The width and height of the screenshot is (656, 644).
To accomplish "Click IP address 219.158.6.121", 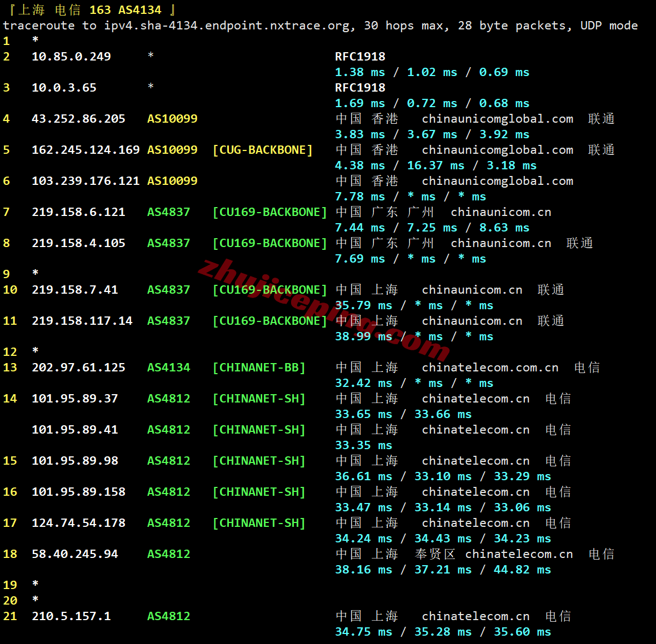I will pyautogui.click(x=79, y=212).
